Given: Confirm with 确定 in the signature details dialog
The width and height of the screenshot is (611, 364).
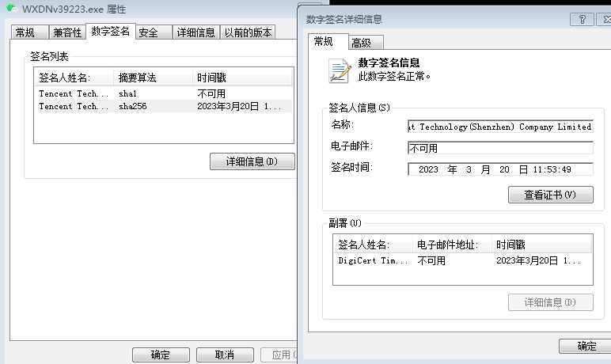Looking at the screenshot, I should point(586,347).
